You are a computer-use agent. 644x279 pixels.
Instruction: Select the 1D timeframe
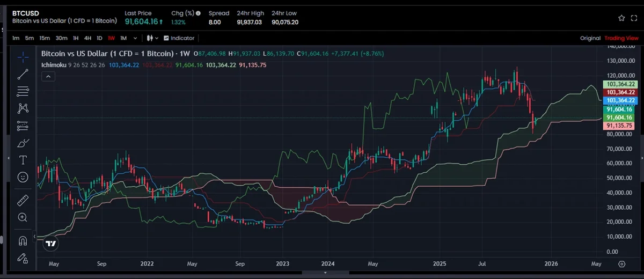[x=99, y=38]
